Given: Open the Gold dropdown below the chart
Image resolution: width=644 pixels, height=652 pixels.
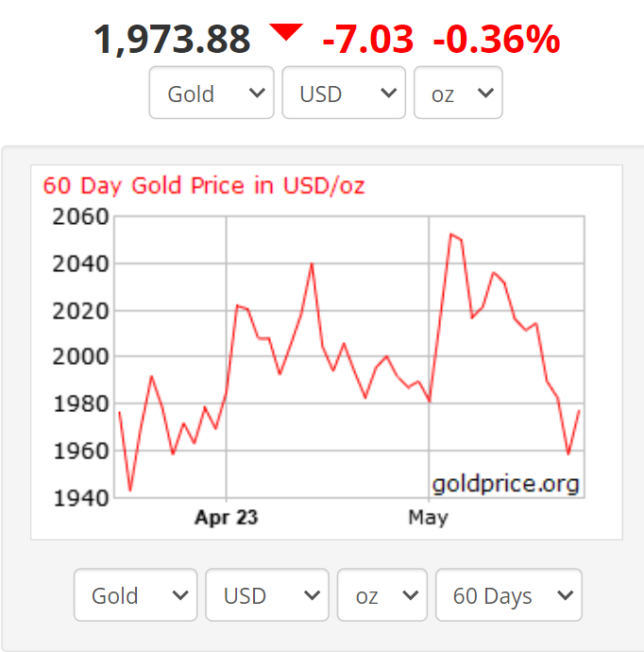Looking at the screenshot, I should coord(135,595).
